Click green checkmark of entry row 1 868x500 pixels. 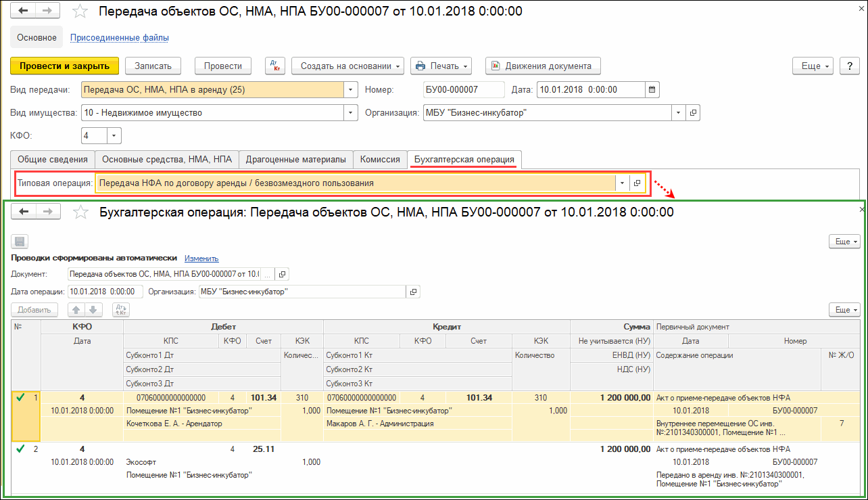(21, 398)
